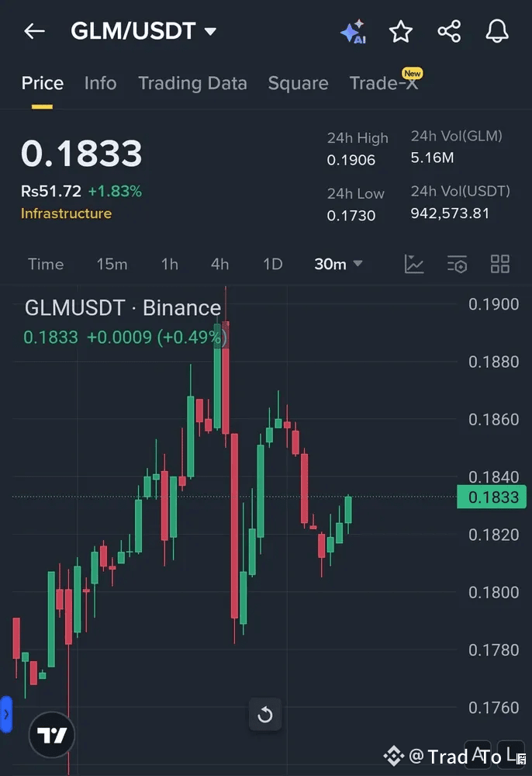Image resolution: width=532 pixels, height=776 pixels.
Task: Tap the latest green candle at 0.1833
Action: pyautogui.click(x=348, y=511)
